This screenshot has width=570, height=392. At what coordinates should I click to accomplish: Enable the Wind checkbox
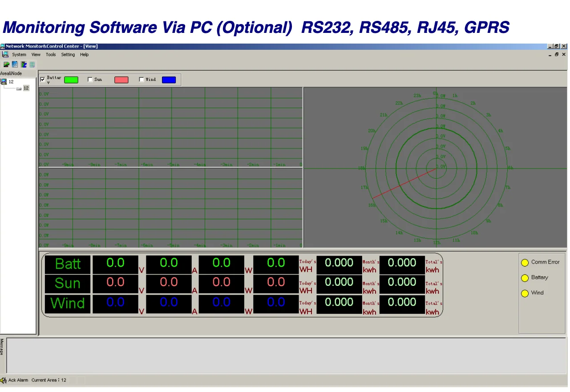(x=141, y=80)
